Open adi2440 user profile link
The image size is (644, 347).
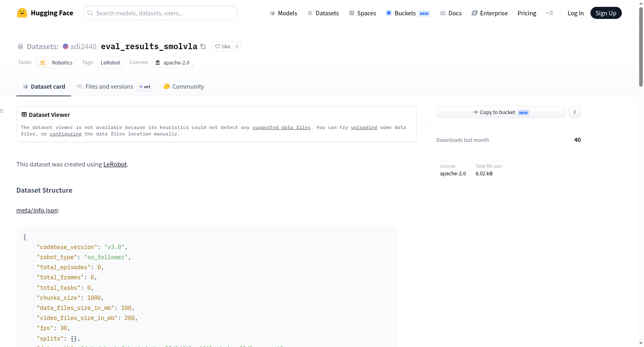point(83,46)
